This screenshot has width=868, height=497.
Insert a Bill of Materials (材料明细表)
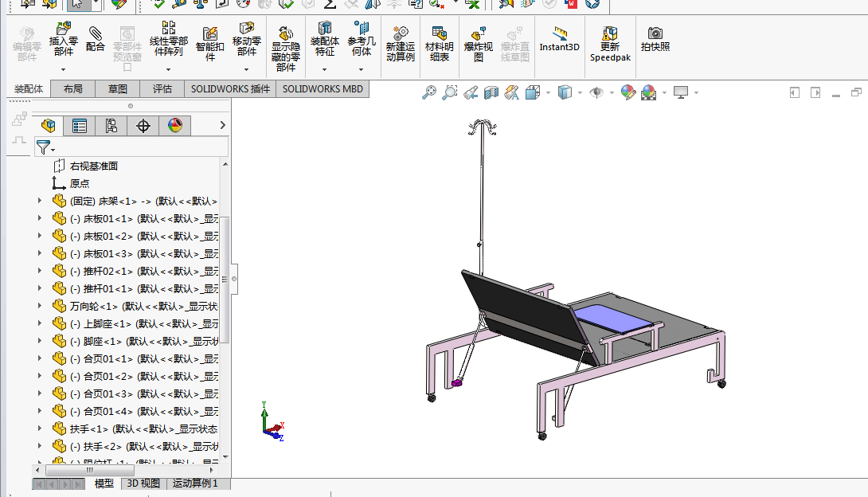click(439, 44)
